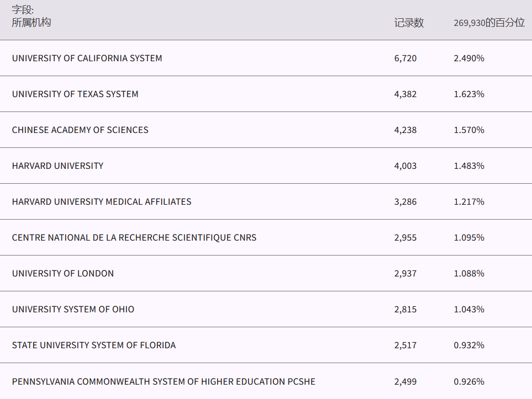This screenshot has height=399, width=532.
Task: Open the Chinese Academy of Sciences entry
Action: click(80, 130)
